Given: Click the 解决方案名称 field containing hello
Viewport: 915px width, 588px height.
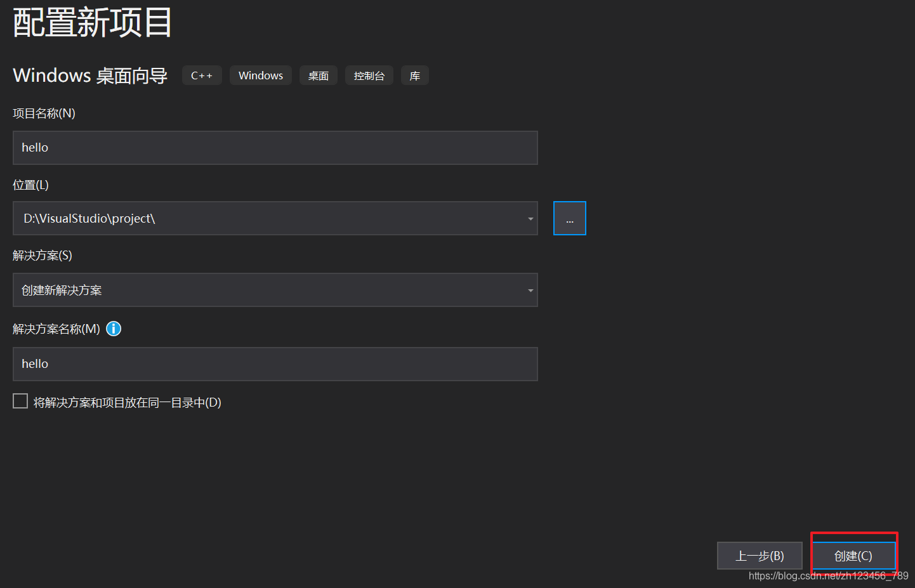Looking at the screenshot, I should [275, 364].
